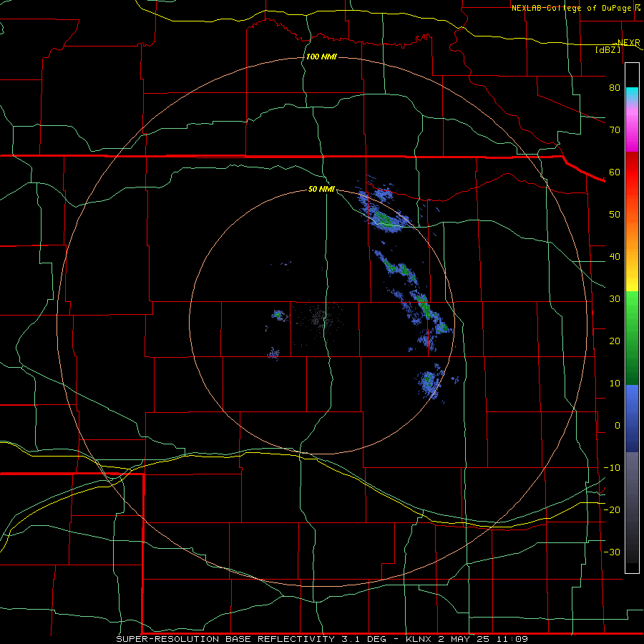This screenshot has width=644, height=644.
Task: Click the KLNX station identifier in the caption
Action: [x=419, y=639]
